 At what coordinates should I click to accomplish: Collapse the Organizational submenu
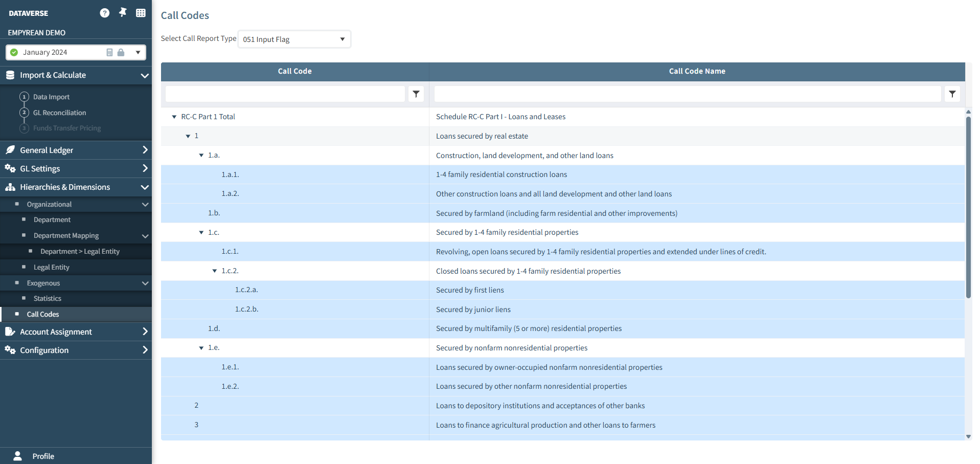point(145,205)
